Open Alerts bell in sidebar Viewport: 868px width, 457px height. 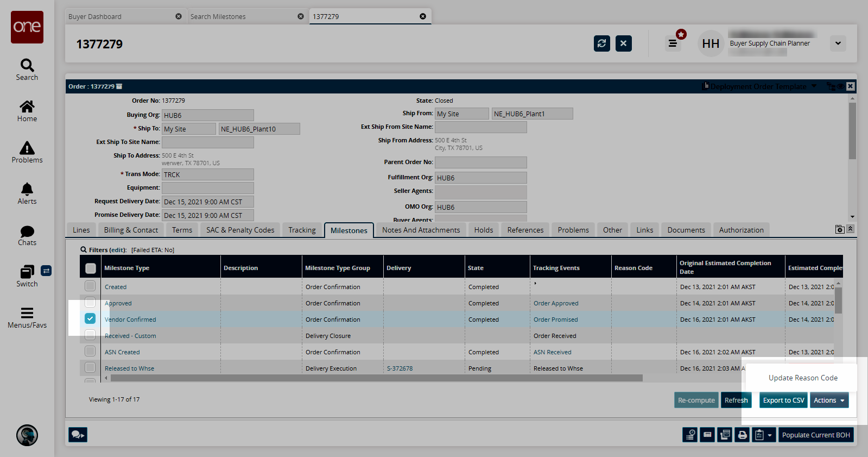pyautogui.click(x=27, y=193)
